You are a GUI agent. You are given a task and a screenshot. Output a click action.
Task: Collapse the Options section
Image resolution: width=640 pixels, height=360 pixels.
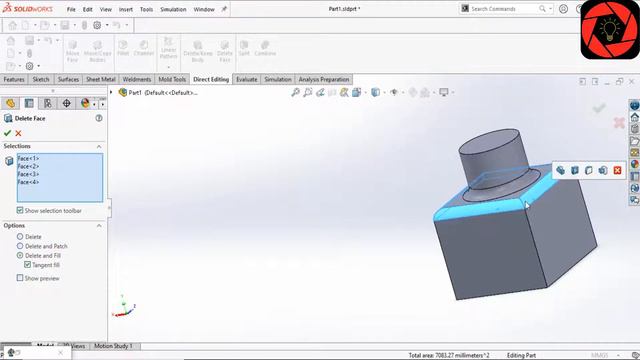[99, 225]
